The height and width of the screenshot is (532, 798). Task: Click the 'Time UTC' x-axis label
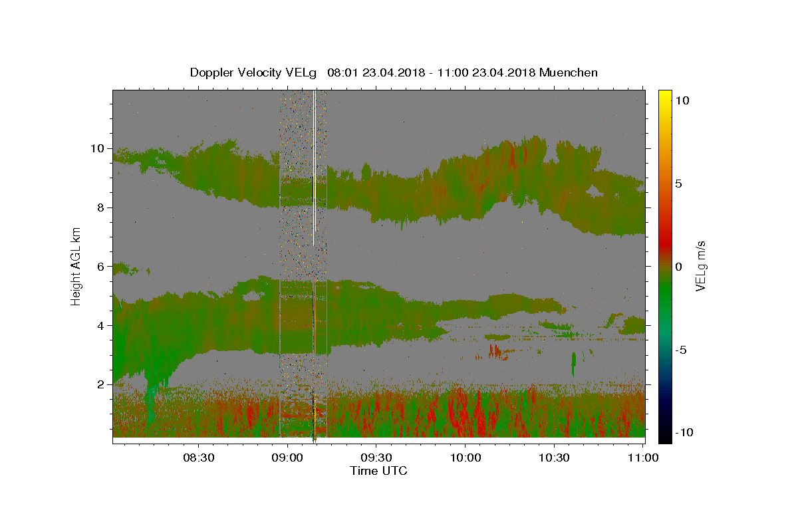[x=378, y=471]
